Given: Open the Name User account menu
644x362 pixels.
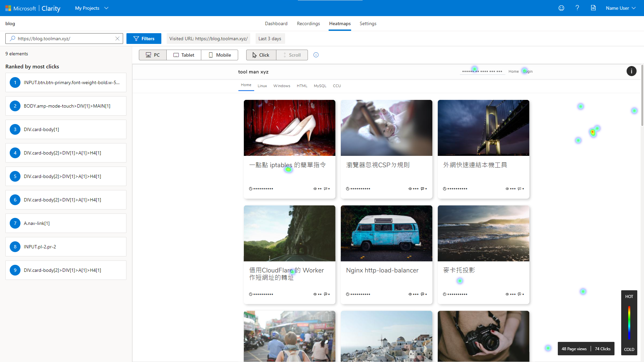Looking at the screenshot, I should pyautogui.click(x=621, y=8).
